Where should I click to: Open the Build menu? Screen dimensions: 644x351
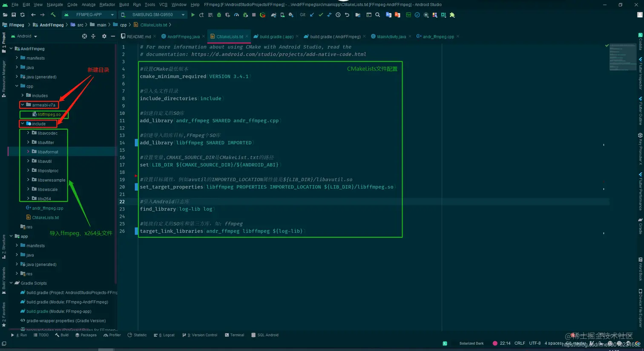(x=124, y=5)
